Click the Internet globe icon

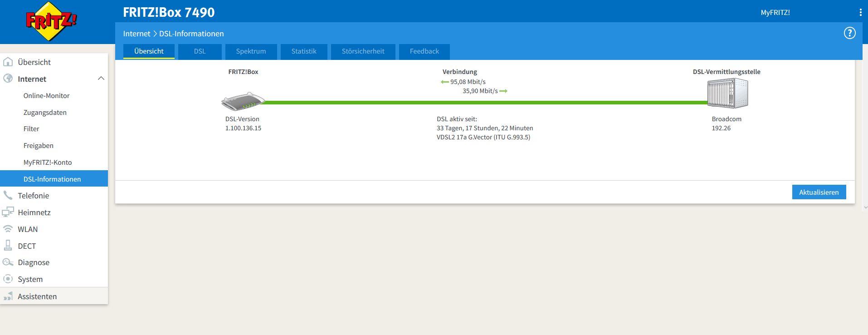(x=8, y=79)
